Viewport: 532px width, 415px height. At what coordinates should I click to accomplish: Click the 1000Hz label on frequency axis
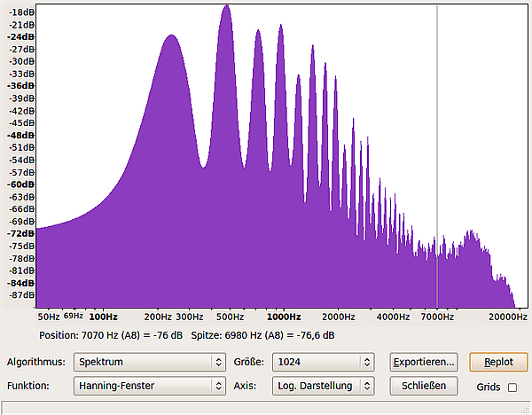[x=282, y=317]
